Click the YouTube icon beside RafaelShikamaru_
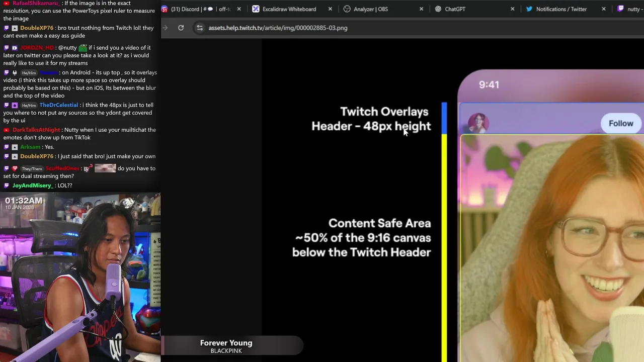Image resolution: width=644 pixels, height=362 pixels. [x=7, y=4]
